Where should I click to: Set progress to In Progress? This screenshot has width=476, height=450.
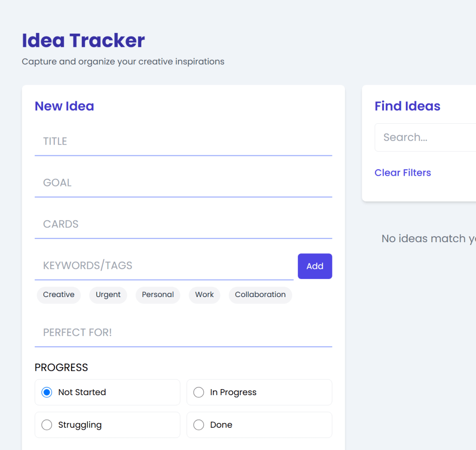tap(199, 392)
